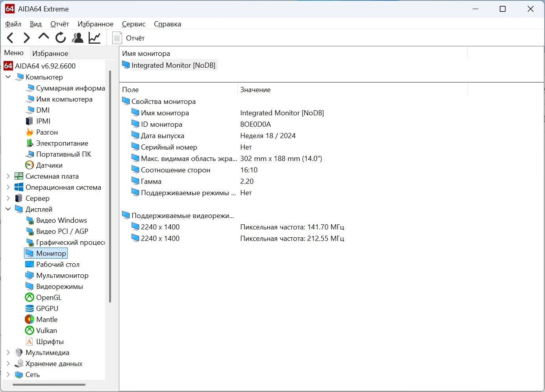The height and width of the screenshot is (392, 545).
Task: Click the Видео Windows icon
Action: coord(30,220)
